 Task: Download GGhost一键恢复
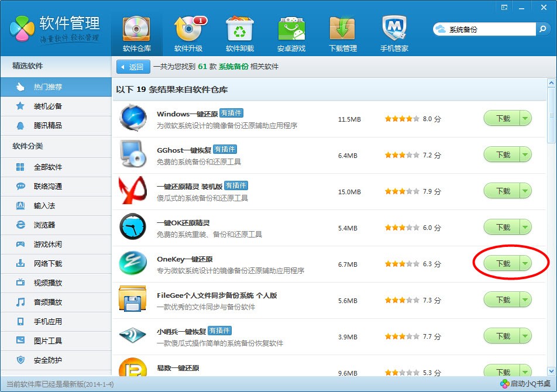[x=502, y=155]
